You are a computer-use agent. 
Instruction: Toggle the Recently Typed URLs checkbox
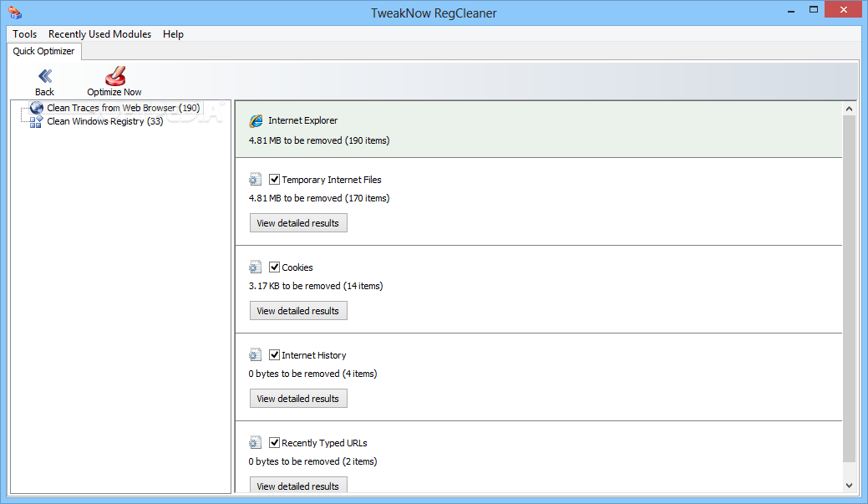click(274, 442)
